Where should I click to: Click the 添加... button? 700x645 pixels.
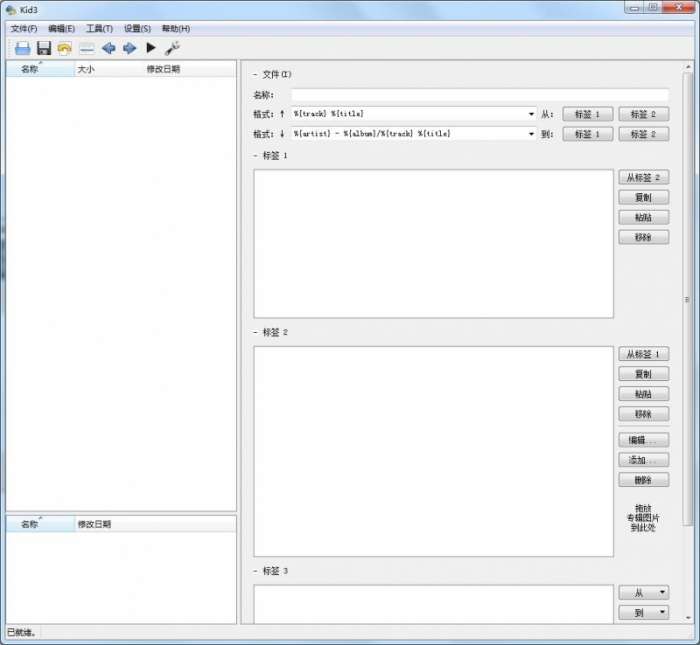pos(644,460)
